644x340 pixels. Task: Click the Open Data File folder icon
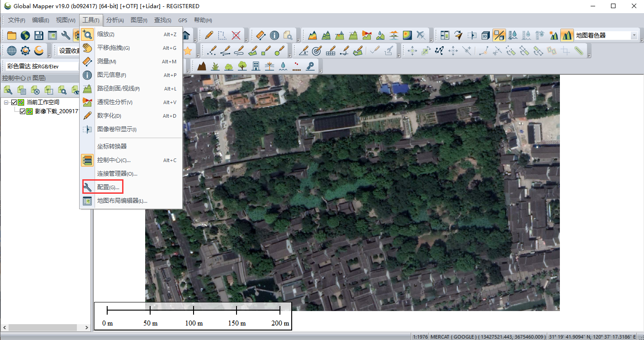click(x=11, y=35)
